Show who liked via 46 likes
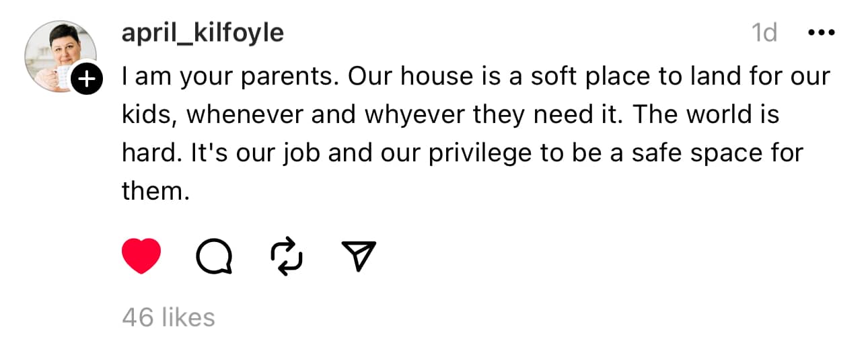The image size is (868, 353). click(168, 317)
